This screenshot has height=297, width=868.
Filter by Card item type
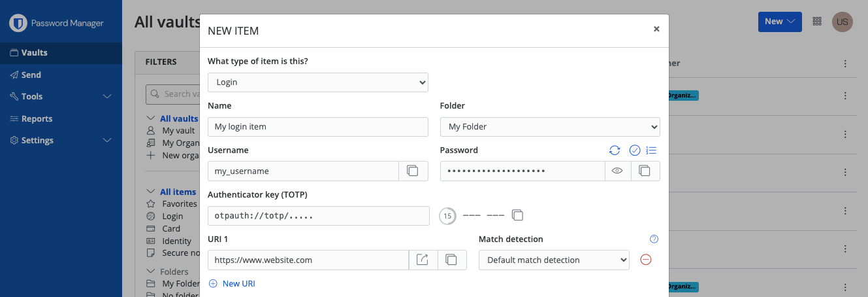click(x=171, y=229)
